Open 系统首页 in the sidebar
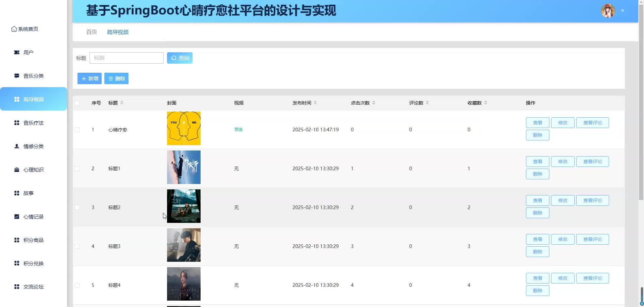The width and height of the screenshot is (644, 307). (x=34, y=29)
